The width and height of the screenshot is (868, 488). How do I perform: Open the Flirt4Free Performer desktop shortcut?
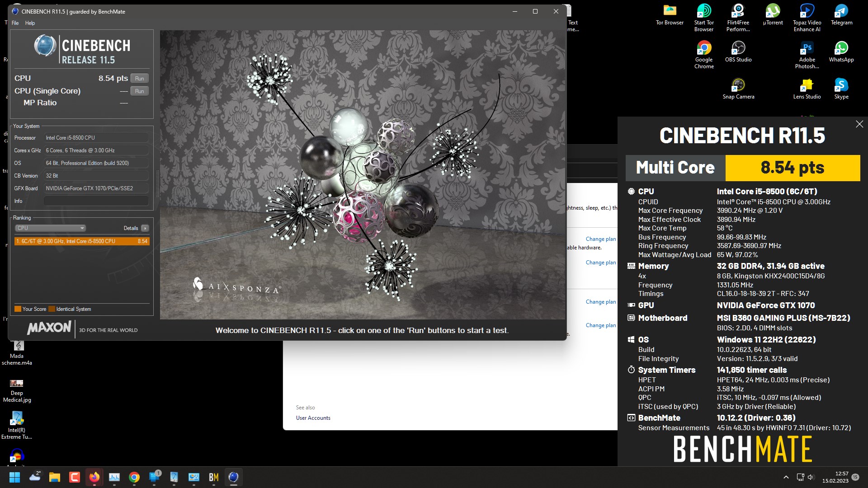pyautogui.click(x=738, y=18)
